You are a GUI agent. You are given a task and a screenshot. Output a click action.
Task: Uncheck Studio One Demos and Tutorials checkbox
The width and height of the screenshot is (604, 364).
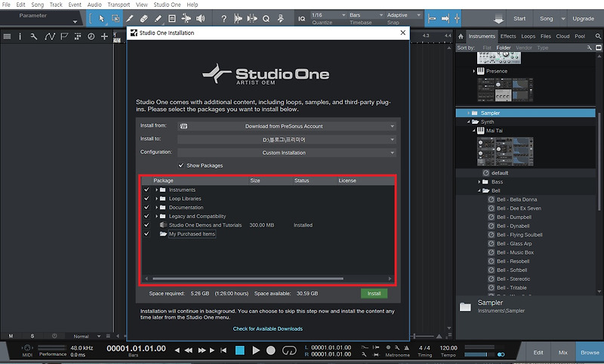(x=146, y=225)
